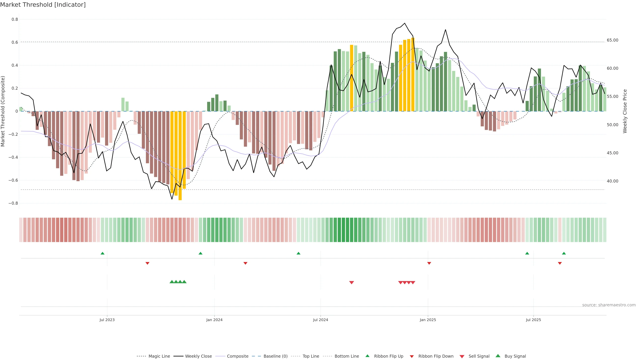Click Buy Signal legend icon
644x362 pixels.
[498, 356]
